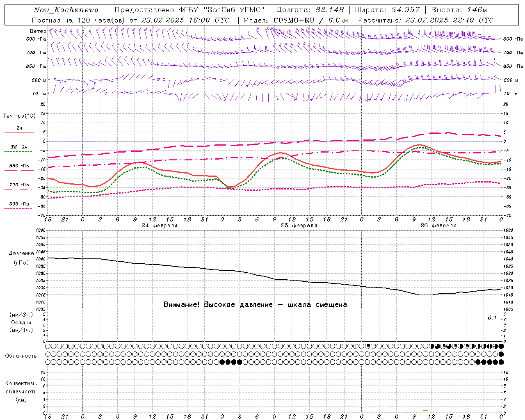
Task: Click the 24 февраля date label
Action: (160, 226)
